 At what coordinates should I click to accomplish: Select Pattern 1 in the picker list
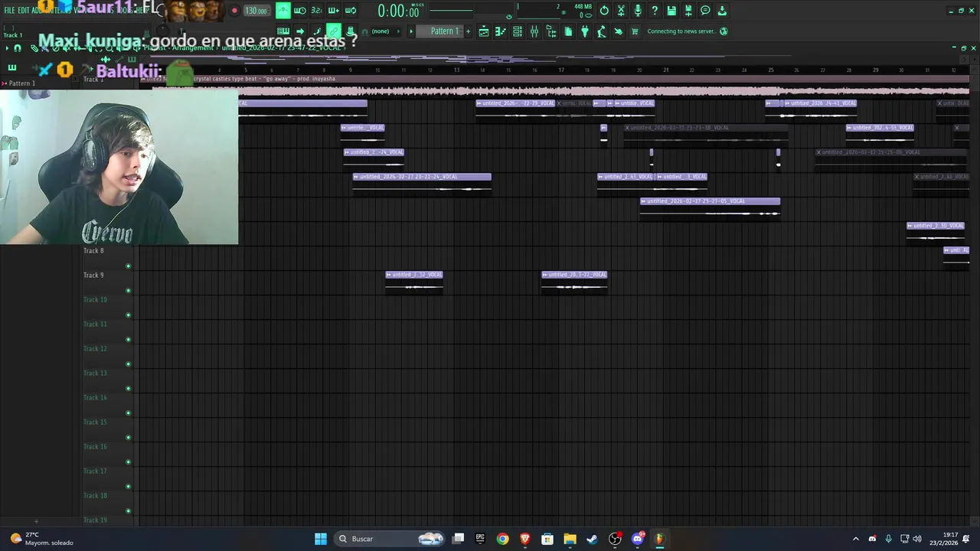click(x=21, y=83)
